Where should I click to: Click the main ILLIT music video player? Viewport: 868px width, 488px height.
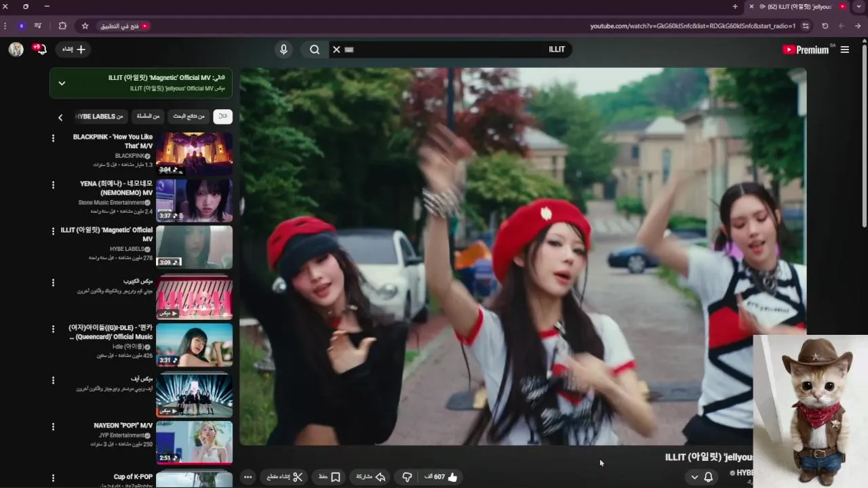tap(523, 256)
